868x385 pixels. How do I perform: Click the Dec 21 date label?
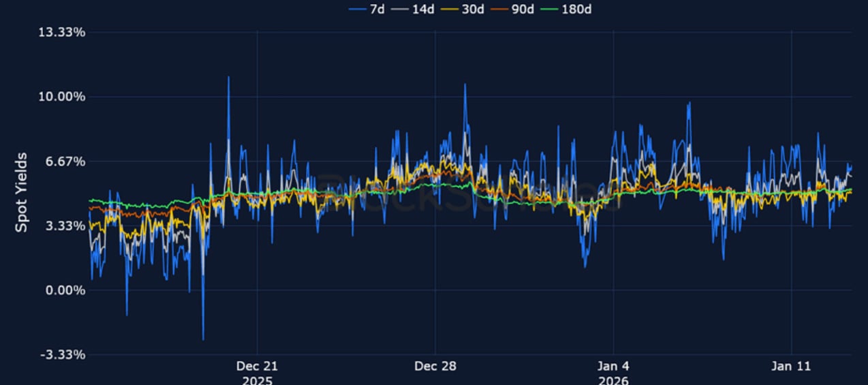click(257, 367)
